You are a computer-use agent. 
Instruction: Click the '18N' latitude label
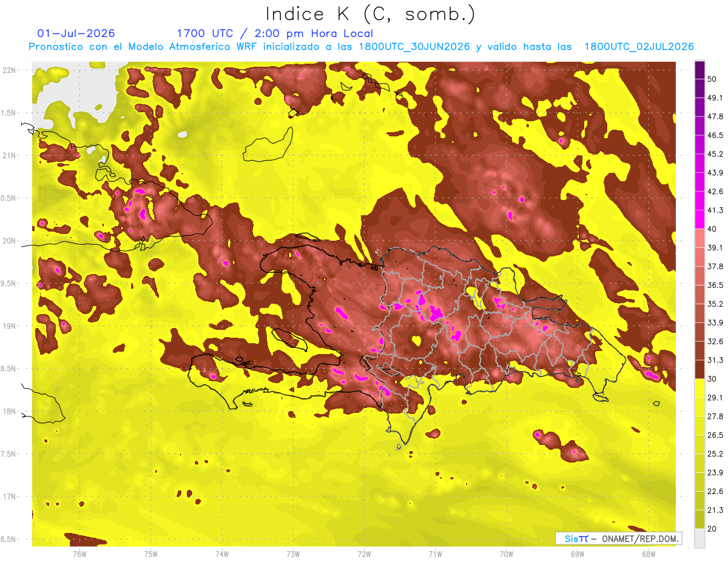(10, 411)
